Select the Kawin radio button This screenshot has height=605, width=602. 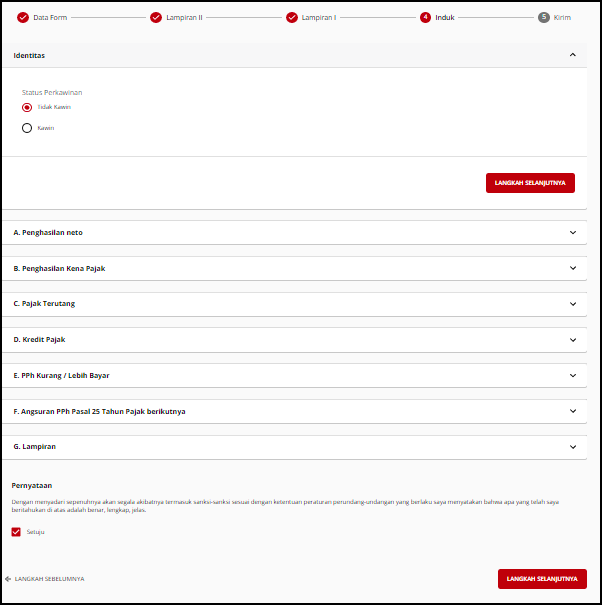pos(27,128)
